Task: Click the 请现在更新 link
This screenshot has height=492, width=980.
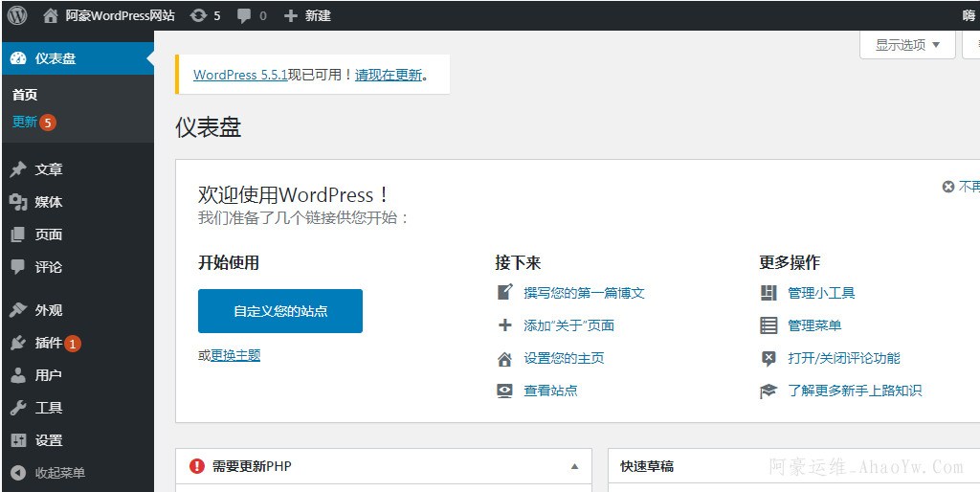Action: 389,75
